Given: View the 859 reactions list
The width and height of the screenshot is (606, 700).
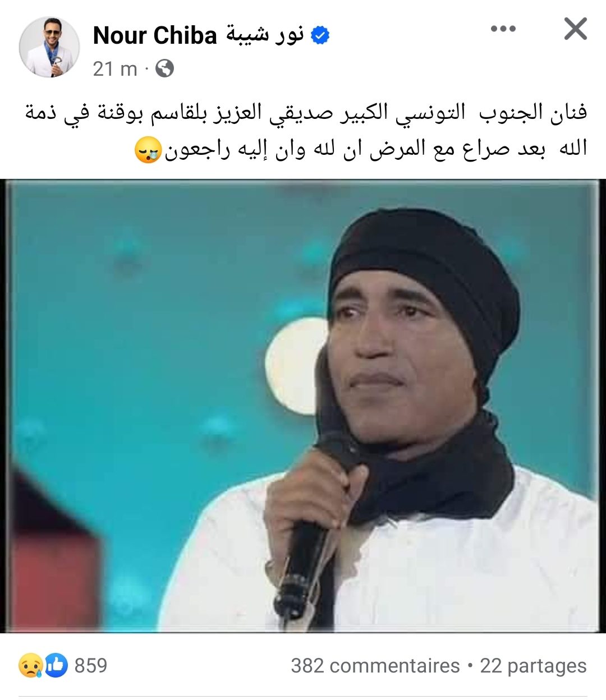Looking at the screenshot, I should 90,665.
